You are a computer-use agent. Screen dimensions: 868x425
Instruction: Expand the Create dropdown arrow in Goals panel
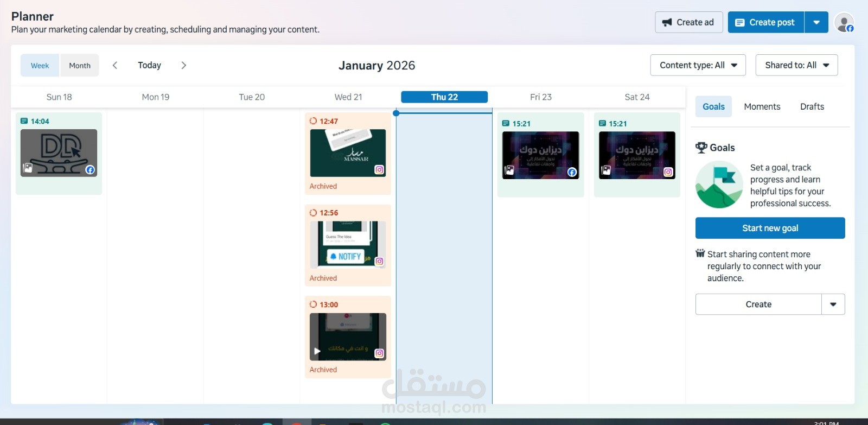coord(833,305)
